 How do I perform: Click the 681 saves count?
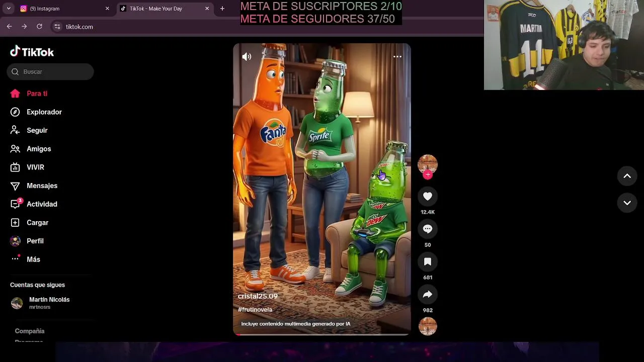[x=428, y=278]
